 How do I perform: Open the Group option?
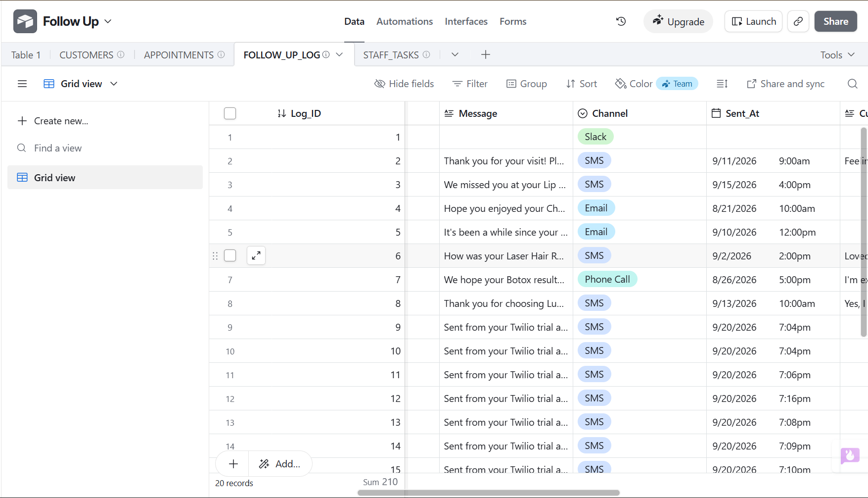pos(527,84)
